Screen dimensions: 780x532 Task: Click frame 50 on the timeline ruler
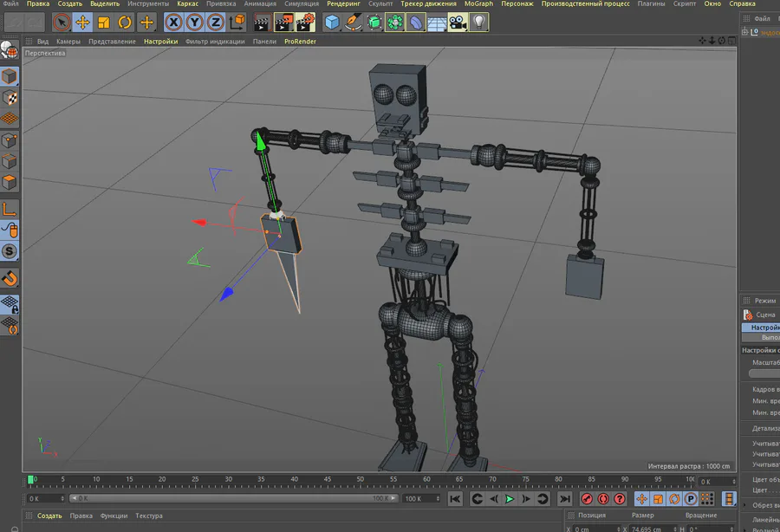[x=361, y=480]
